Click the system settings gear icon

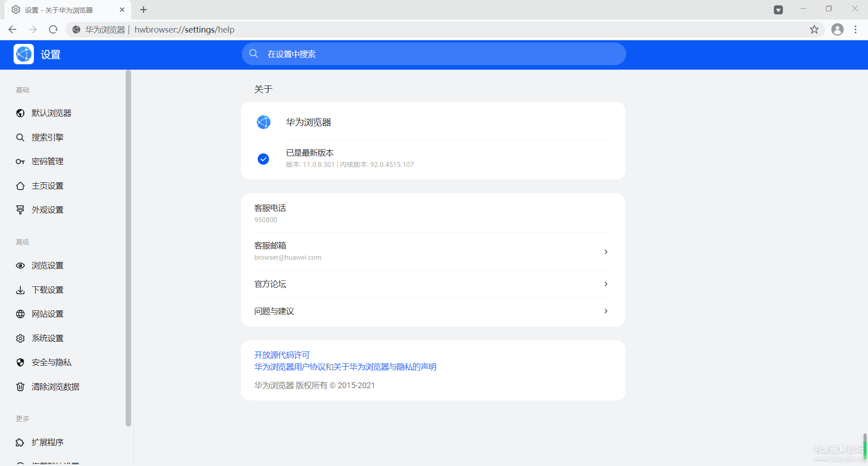(20, 338)
